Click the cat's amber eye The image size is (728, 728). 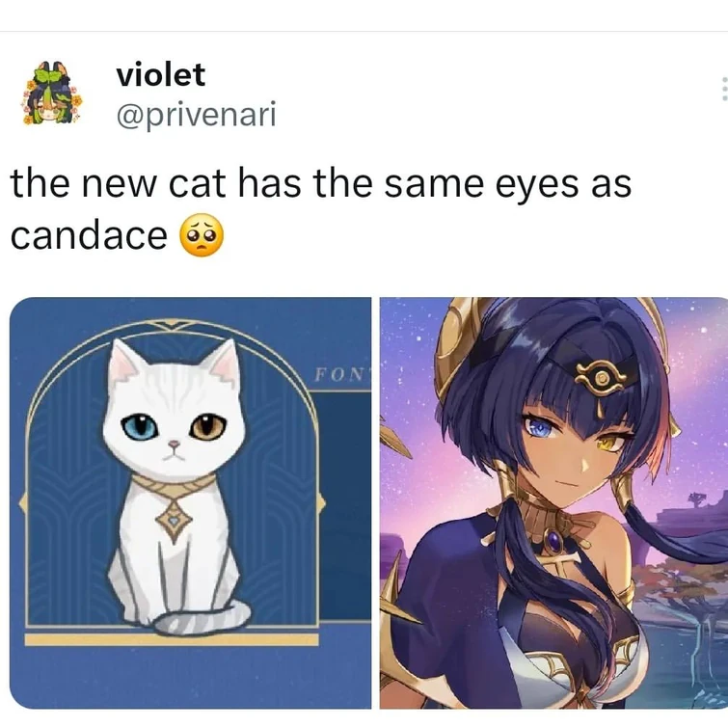click(x=208, y=427)
